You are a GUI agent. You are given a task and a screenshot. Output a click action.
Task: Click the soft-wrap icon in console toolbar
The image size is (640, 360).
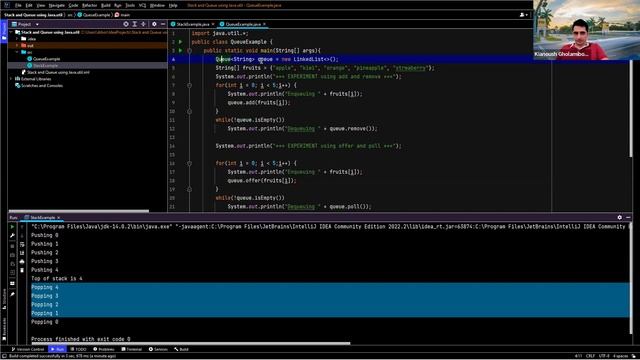(x=22, y=244)
